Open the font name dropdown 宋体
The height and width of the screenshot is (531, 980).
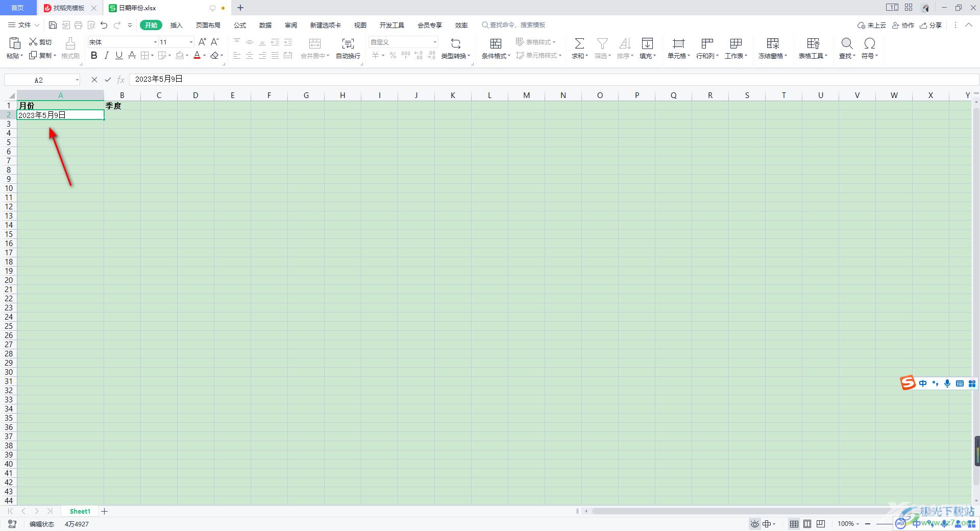[x=155, y=42]
